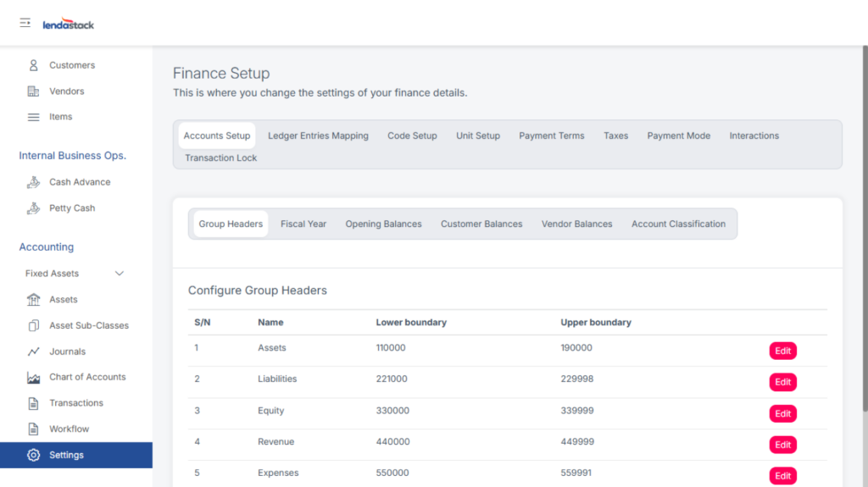Click the Journals trend-line icon

click(x=34, y=351)
